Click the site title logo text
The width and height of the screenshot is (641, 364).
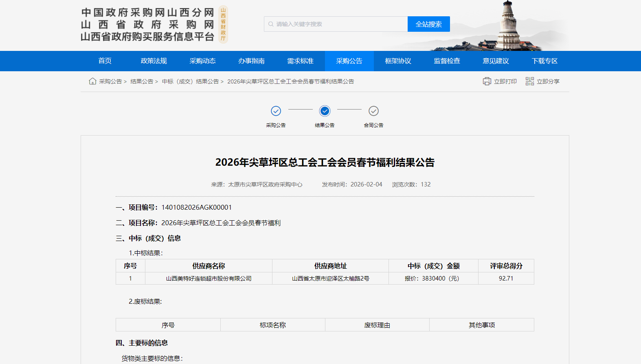pos(147,24)
